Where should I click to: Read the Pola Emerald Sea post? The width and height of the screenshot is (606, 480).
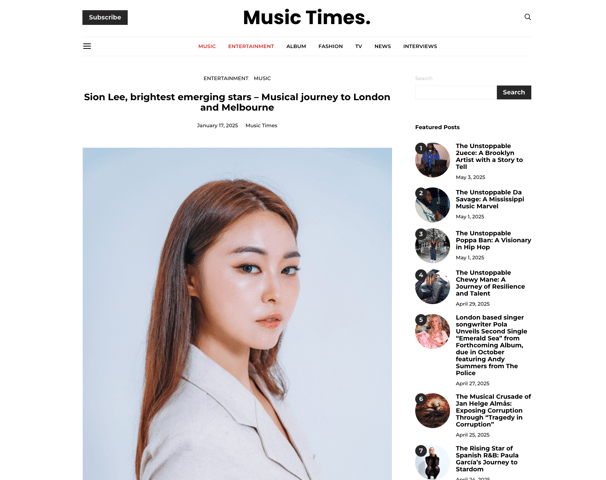pyautogui.click(x=491, y=345)
